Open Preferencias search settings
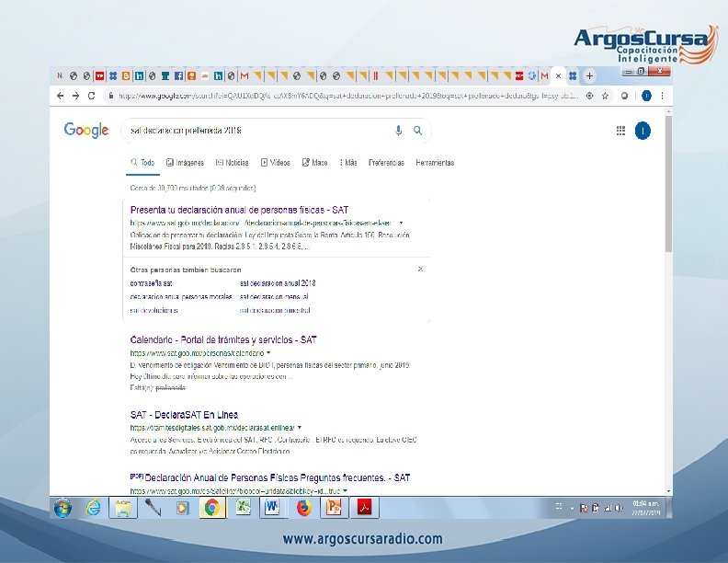 (x=386, y=163)
